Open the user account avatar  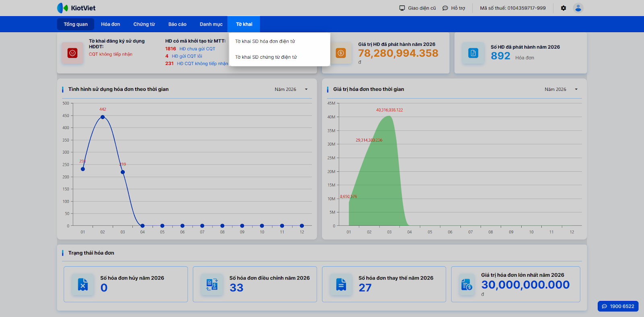click(x=578, y=8)
